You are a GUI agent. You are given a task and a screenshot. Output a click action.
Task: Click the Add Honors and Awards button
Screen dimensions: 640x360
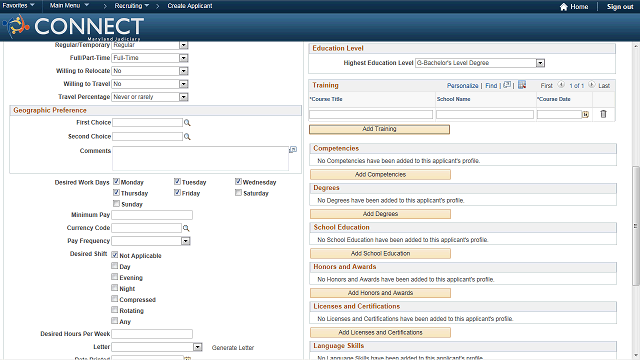click(380, 293)
